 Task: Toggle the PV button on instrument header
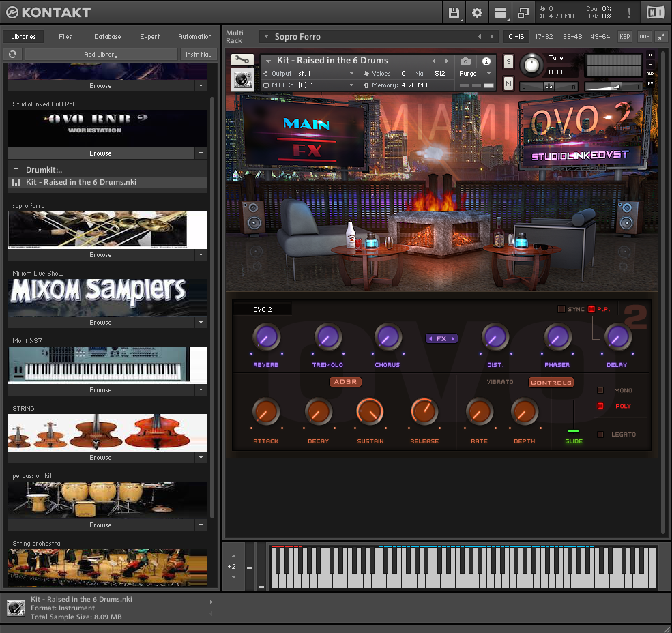click(x=651, y=83)
